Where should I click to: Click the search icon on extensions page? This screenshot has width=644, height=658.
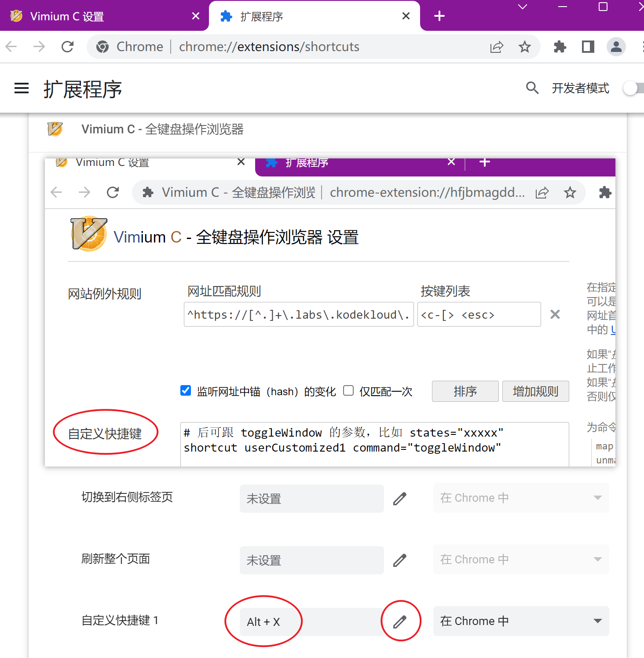pos(532,88)
